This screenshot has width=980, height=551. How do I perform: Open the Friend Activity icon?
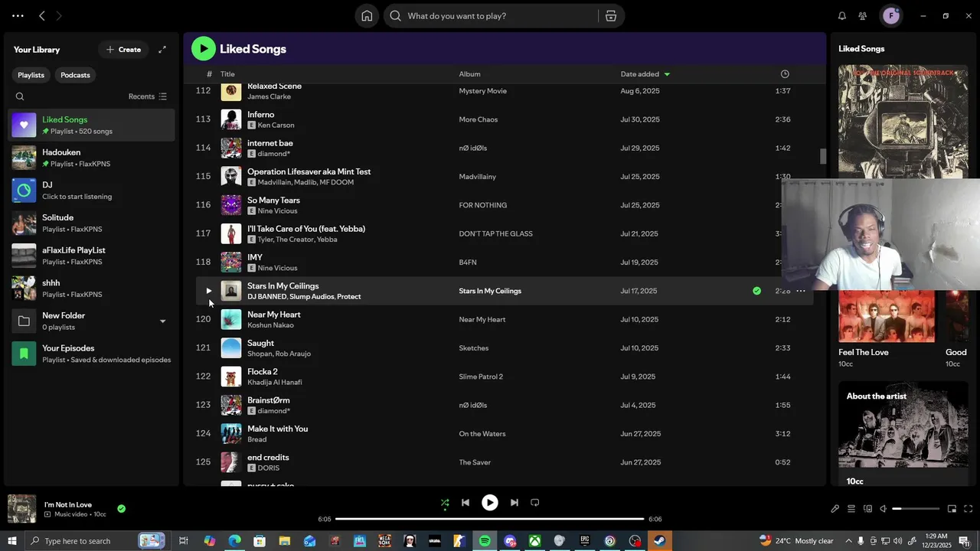tap(863, 15)
